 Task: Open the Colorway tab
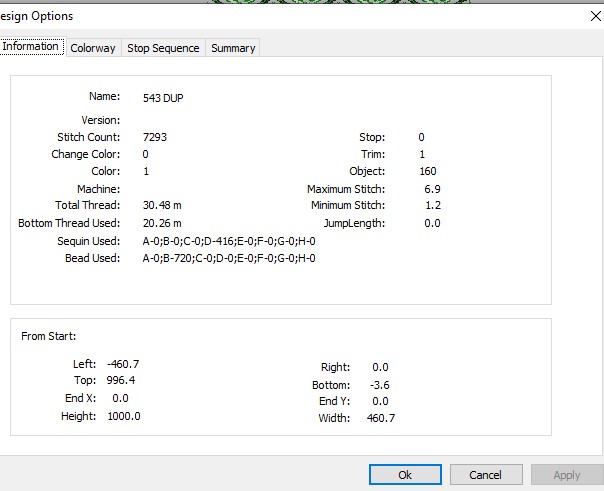(93, 48)
